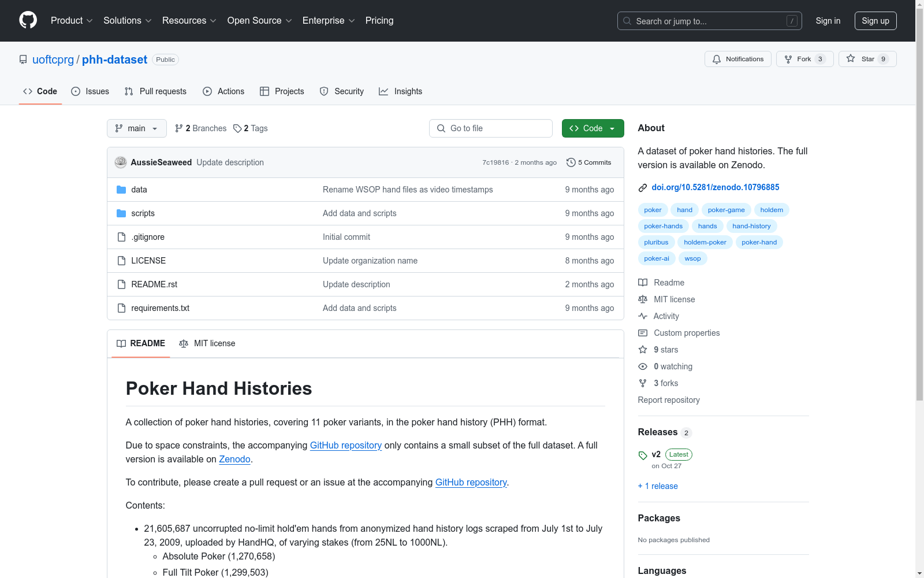924x578 pixels.
Task: Expand the Enterprise menu
Action: (x=329, y=21)
